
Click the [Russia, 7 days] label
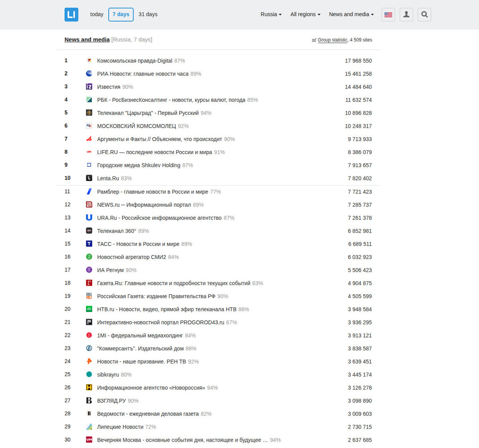(x=132, y=39)
